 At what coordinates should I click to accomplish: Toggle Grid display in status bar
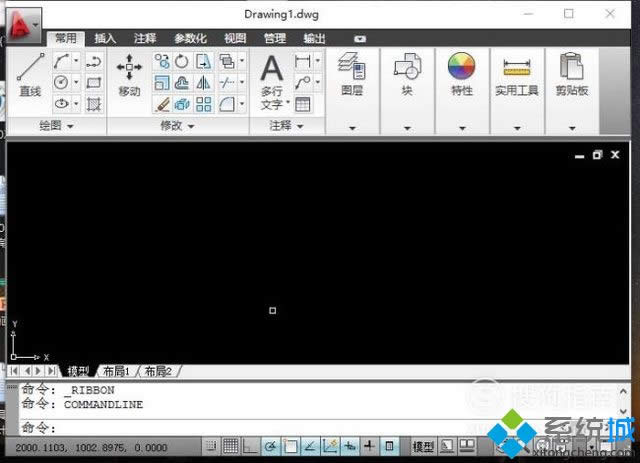coord(231,446)
